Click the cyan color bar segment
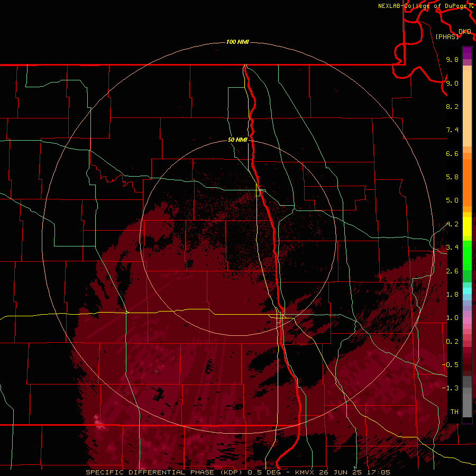 pos(467,291)
